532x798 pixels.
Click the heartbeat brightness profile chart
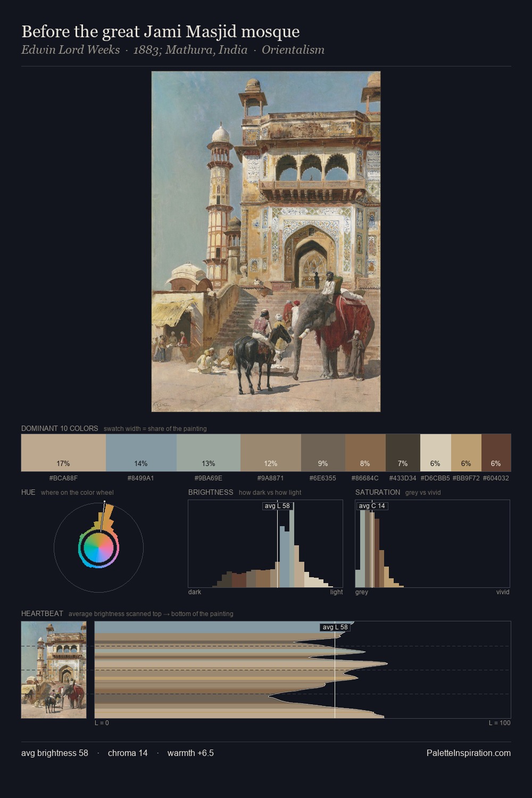tap(303, 670)
